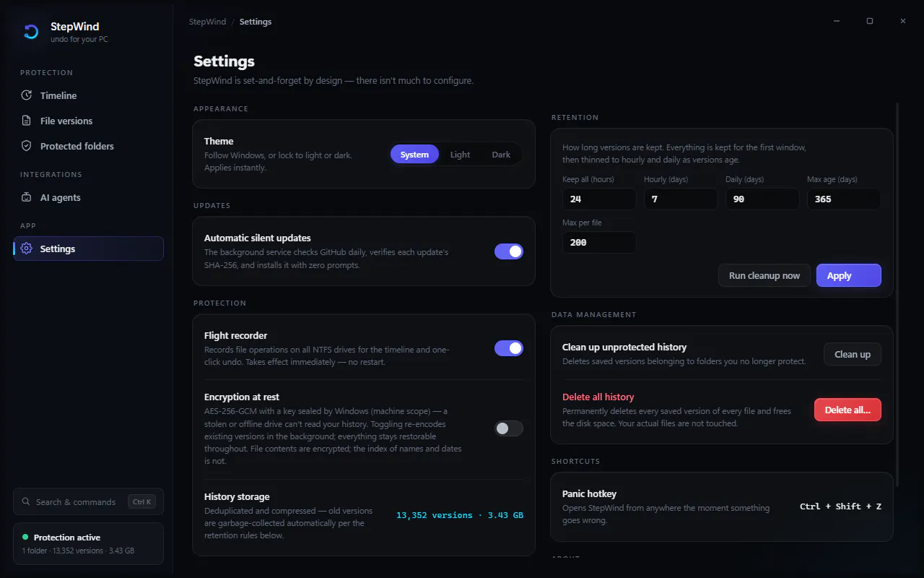The height and width of the screenshot is (578, 924).
Task: Turn off the Flight recorder switch
Action: click(509, 348)
